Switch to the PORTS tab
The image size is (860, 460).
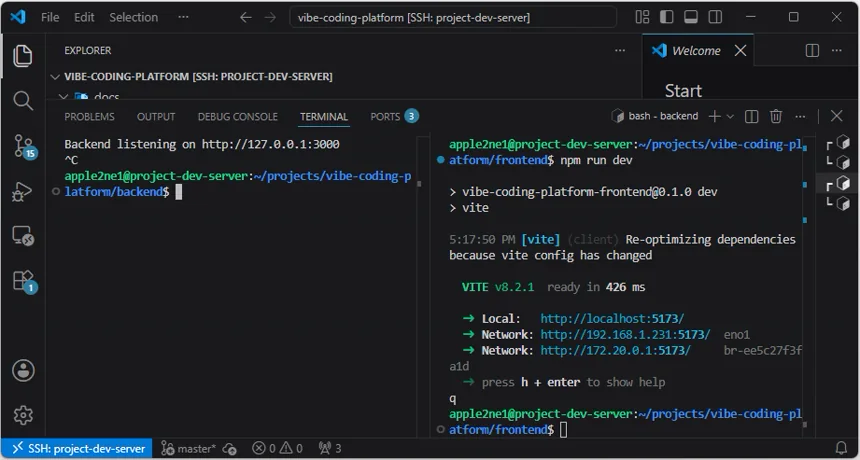(x=394, y=116)
